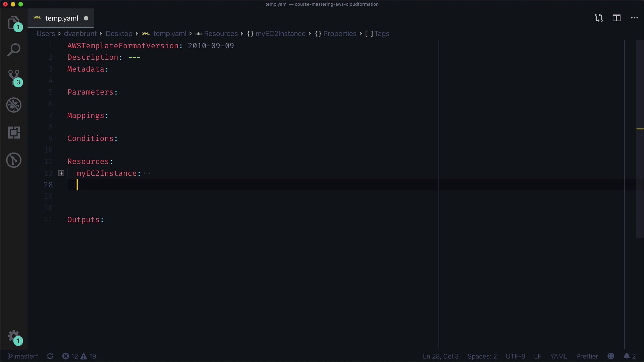Open the Extensions view

(x=14, y=133)
